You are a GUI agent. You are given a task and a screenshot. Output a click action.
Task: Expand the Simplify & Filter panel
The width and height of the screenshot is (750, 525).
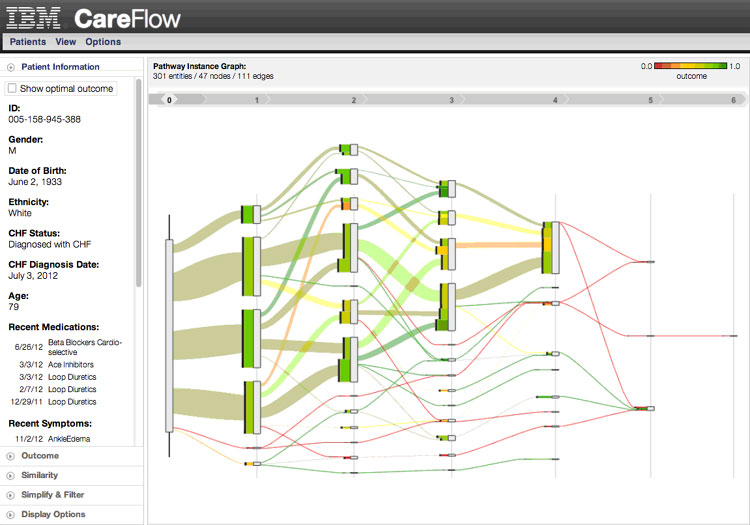tap(11, 495)
